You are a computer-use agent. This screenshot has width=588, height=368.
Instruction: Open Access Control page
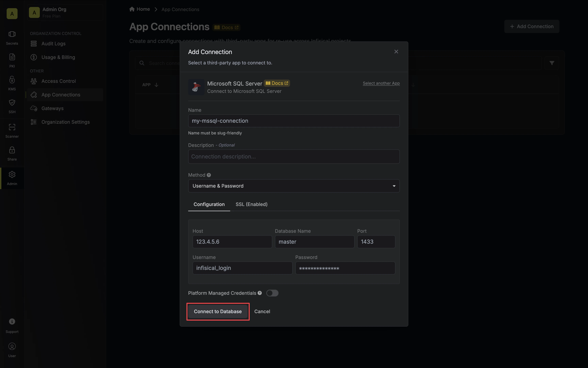[x=65, y=81]
